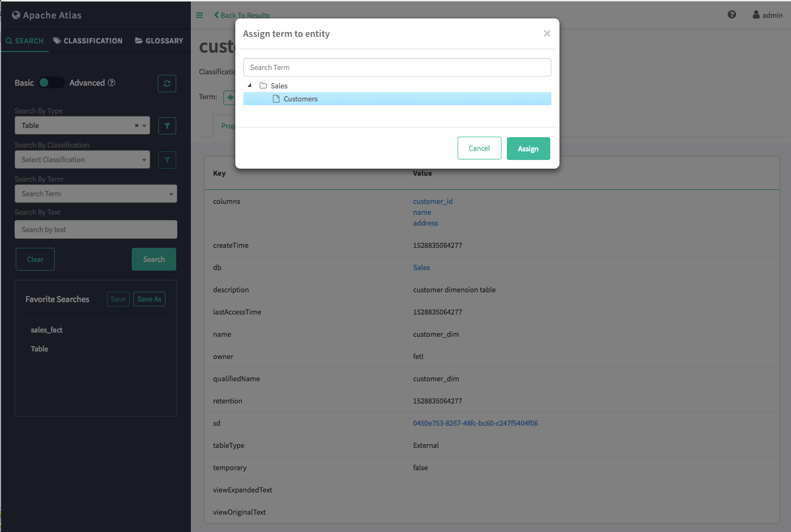Click the Key column header
The image size is (791, 532).
[x=219, y=174]
